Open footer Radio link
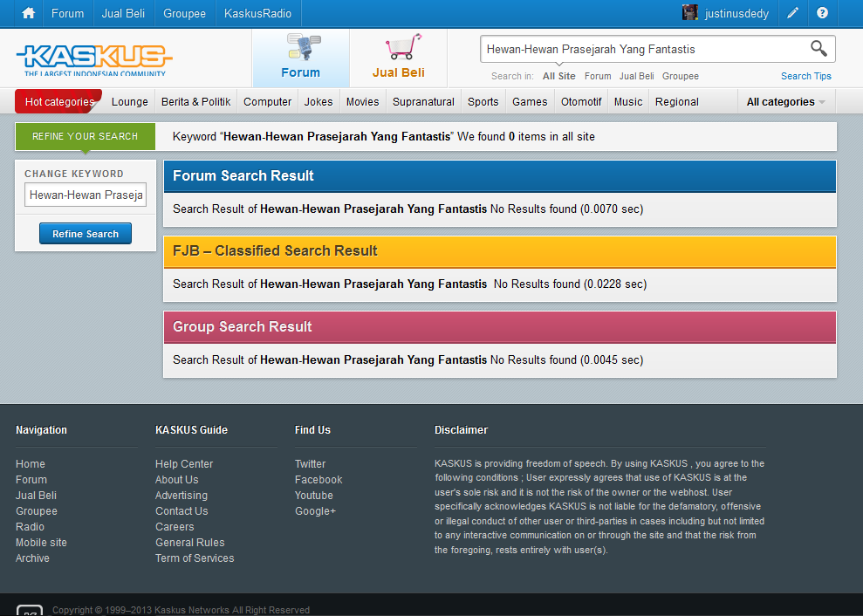The height and width of the screenshot is (616, 863). [30, 527]
